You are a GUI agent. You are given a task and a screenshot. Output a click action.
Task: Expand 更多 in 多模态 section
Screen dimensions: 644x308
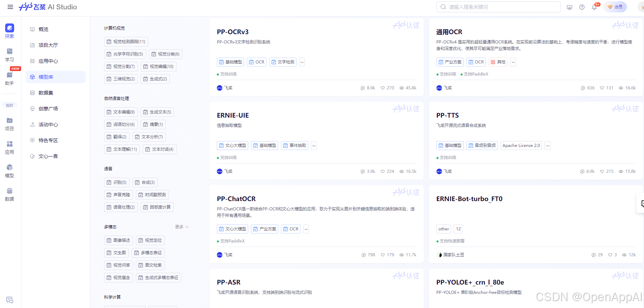coord(182,227)
